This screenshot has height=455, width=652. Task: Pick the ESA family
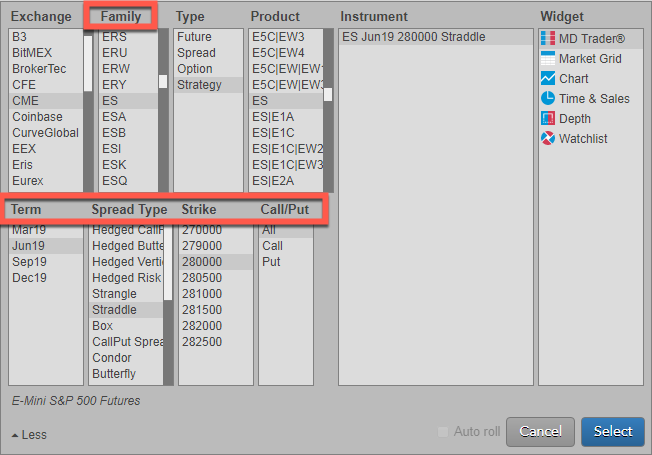pyautogui.click(x=128, y=117)
